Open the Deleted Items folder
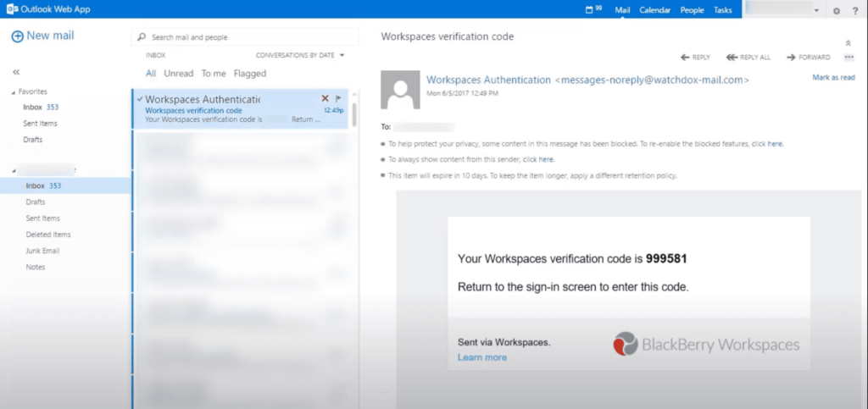 [48, 235]
